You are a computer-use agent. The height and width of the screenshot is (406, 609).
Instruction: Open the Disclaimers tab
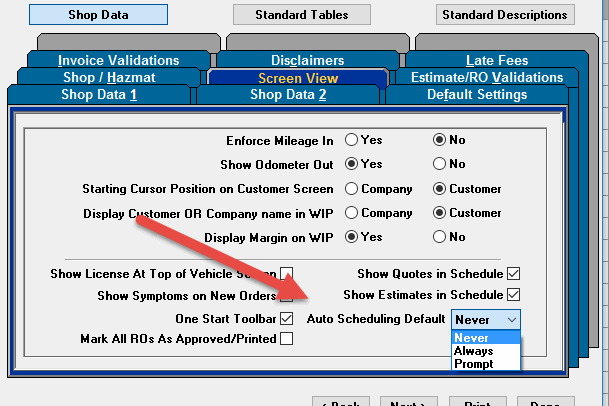tap(307, 60)
